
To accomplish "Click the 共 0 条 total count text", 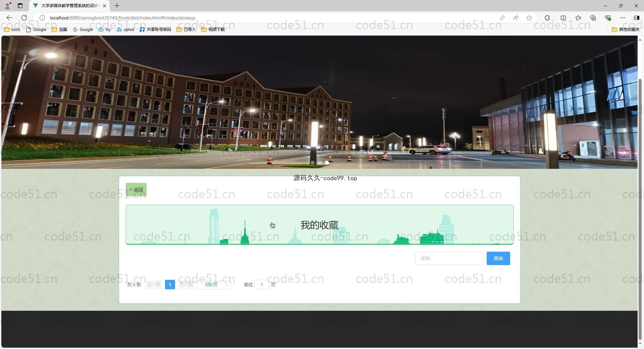I will (x=134, y=285).
